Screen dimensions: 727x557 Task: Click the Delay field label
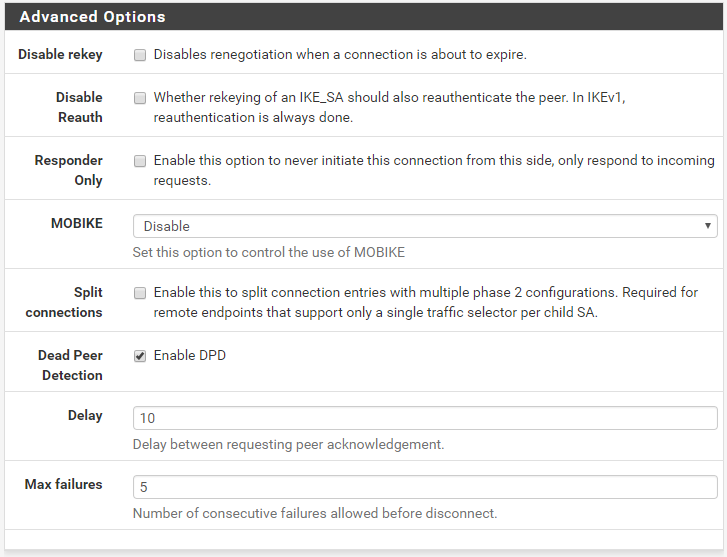point(85,416)
